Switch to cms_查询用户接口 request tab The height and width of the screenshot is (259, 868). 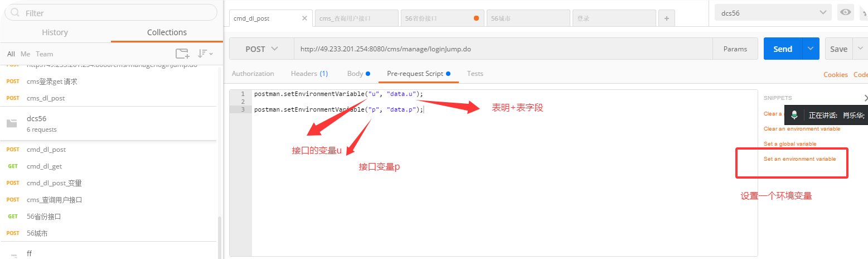[x=357, y=18]
